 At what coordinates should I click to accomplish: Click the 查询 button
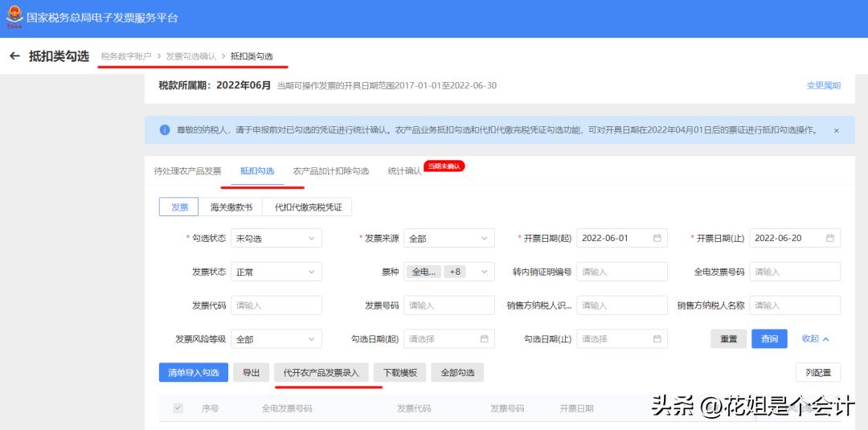click(x=769, y=338)
